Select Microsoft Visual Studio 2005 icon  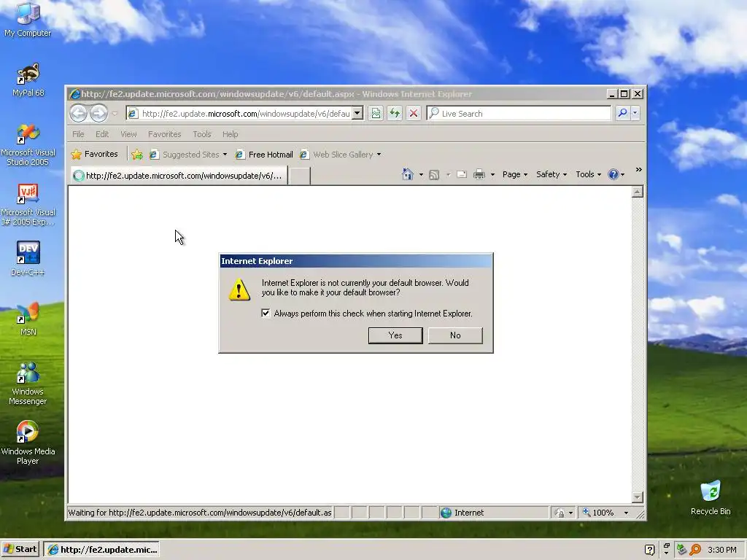click(x=28, y=145)
